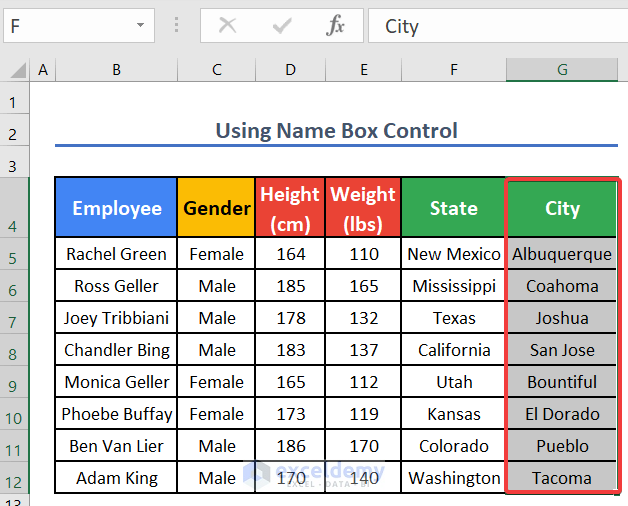Select the Joey Tribbiani cell

pyautogui.click(x=116, y=318)
